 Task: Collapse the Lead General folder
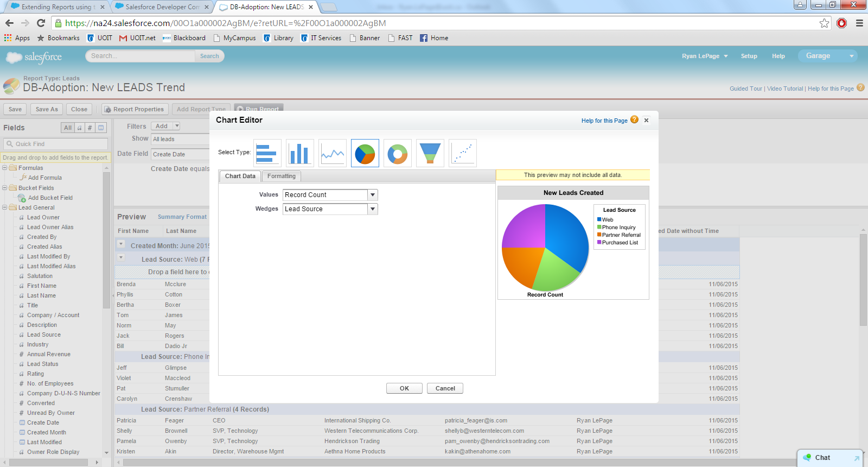pos(5,207)
